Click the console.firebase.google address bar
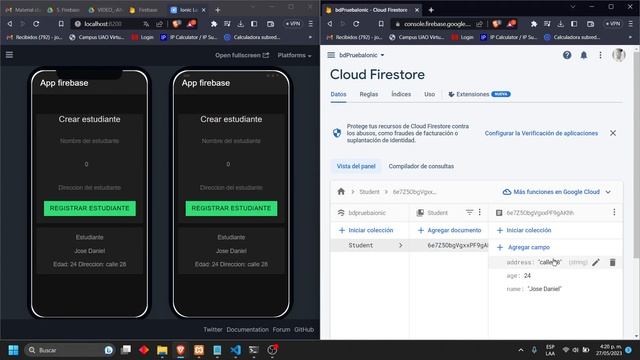This screenshot has width=640, height=360. click(x=437, y=24)
